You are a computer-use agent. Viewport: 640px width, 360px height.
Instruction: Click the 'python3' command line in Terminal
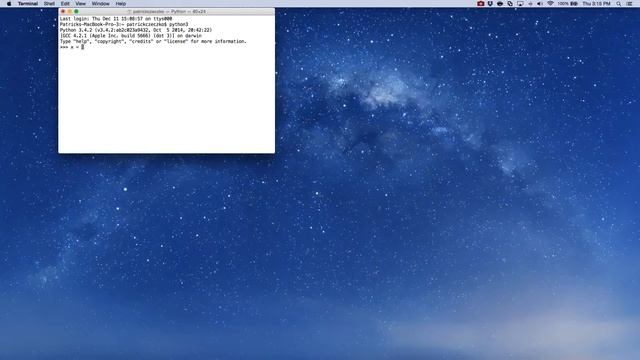tap(124, 24)
